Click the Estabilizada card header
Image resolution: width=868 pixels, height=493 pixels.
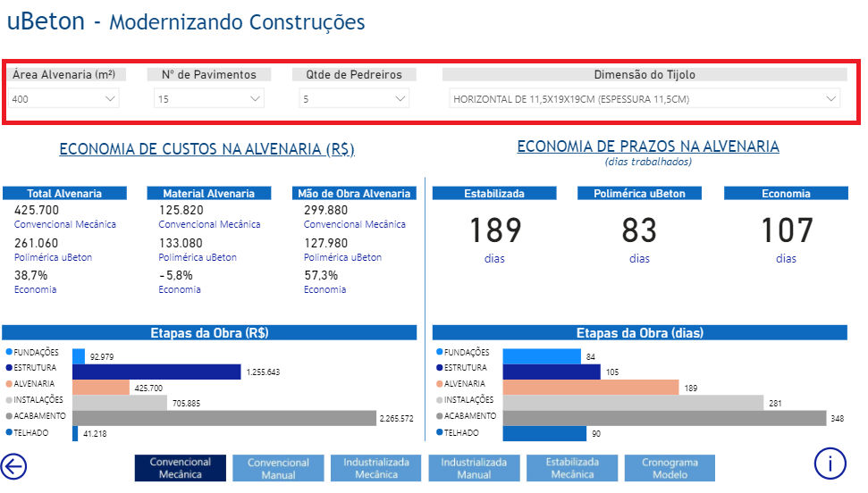[494, 193]
